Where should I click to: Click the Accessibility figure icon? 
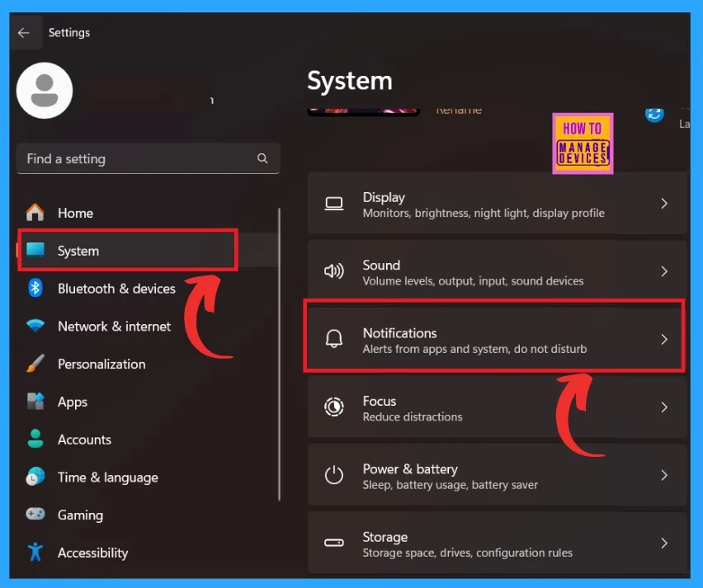coord(35,552)
